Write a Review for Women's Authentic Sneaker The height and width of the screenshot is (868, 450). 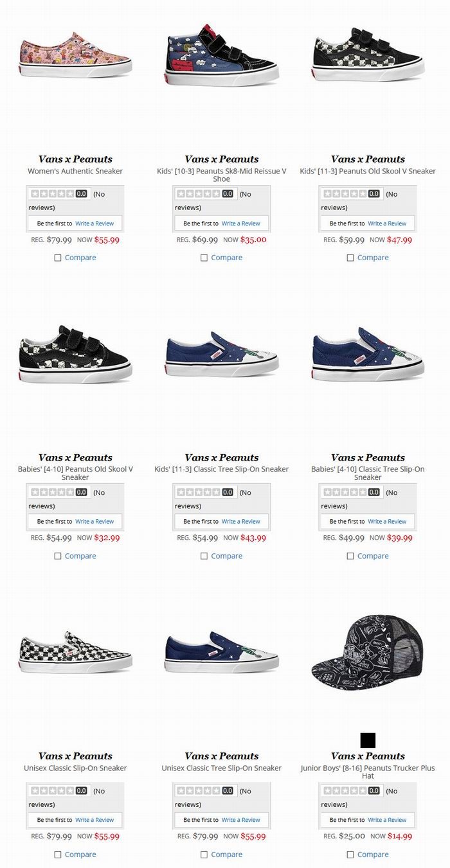point(94,224)
